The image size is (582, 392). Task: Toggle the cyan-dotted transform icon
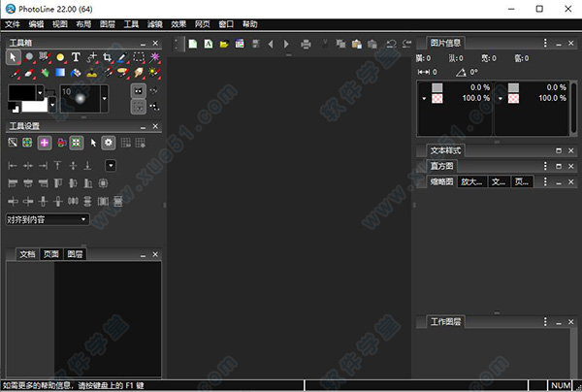click(x=27, y=143)
